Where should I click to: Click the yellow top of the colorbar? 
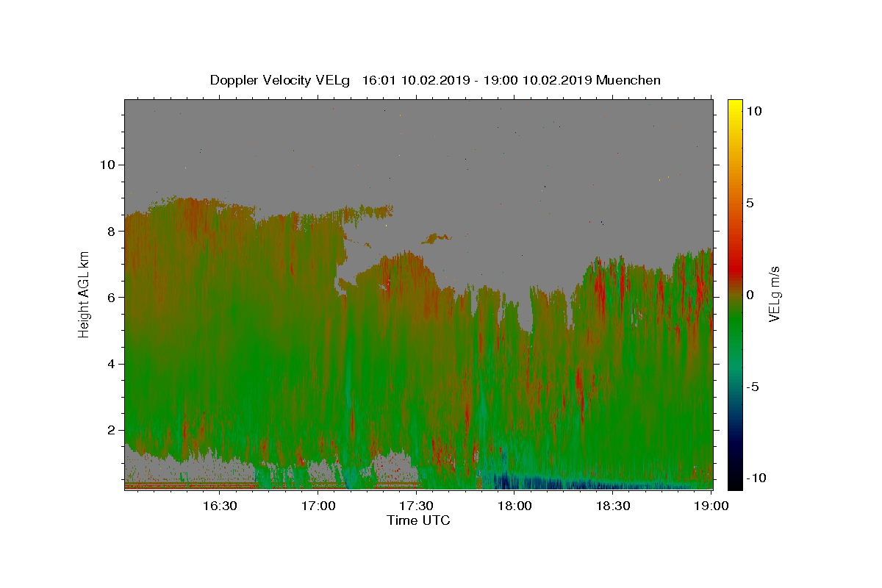(735, 107)
